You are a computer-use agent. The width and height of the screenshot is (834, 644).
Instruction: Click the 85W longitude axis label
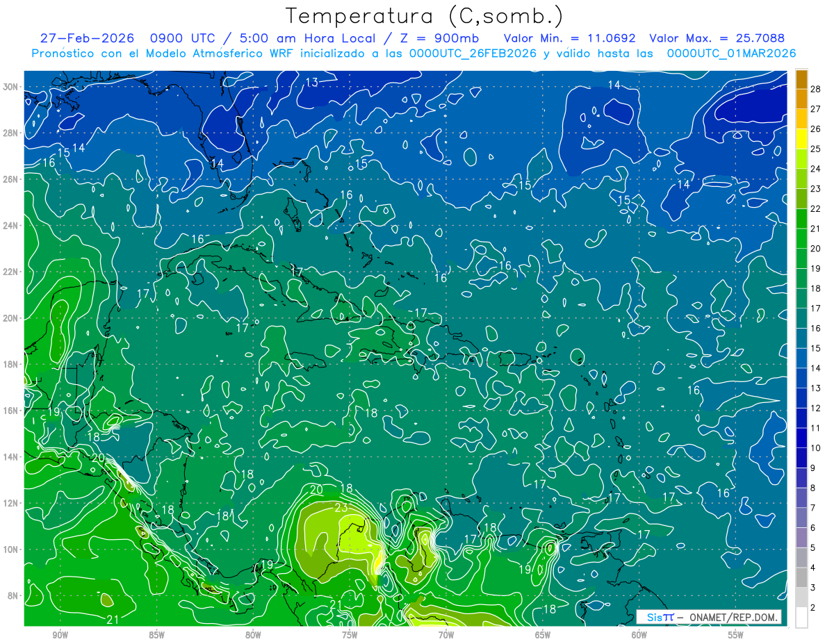(x=156, y=636)
